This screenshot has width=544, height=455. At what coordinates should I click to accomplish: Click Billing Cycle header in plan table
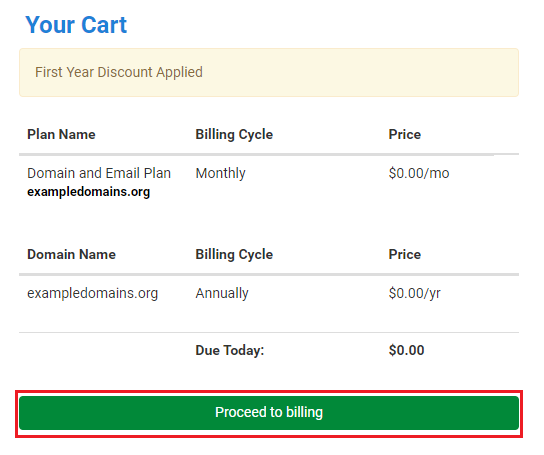234,135
